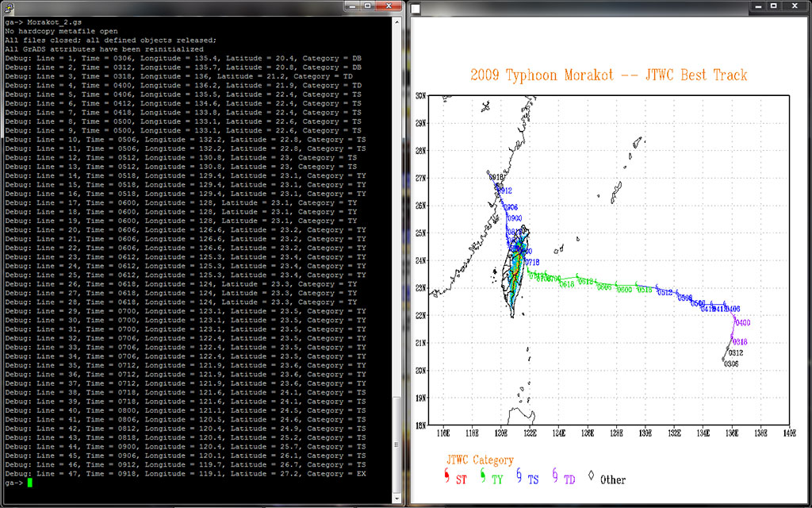Click the 0718 track point label on map

pos(532,263)
